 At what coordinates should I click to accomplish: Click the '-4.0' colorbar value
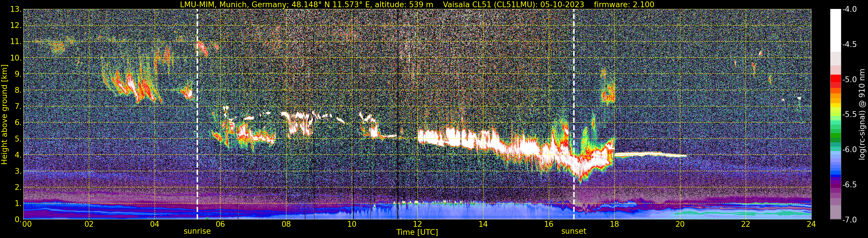849,10
